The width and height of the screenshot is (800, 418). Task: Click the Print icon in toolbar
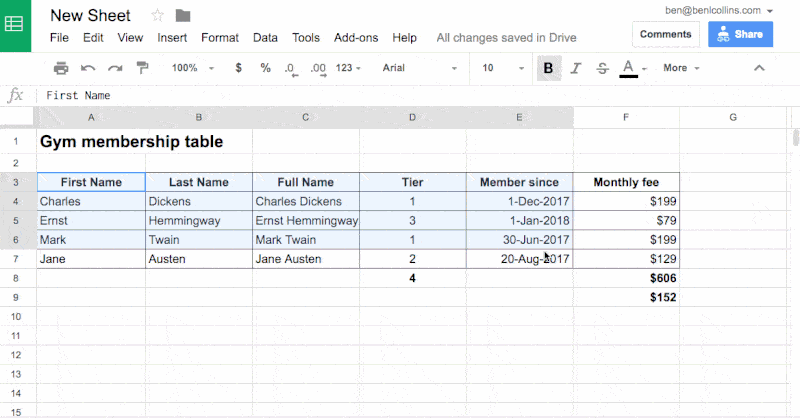(61, 68)
